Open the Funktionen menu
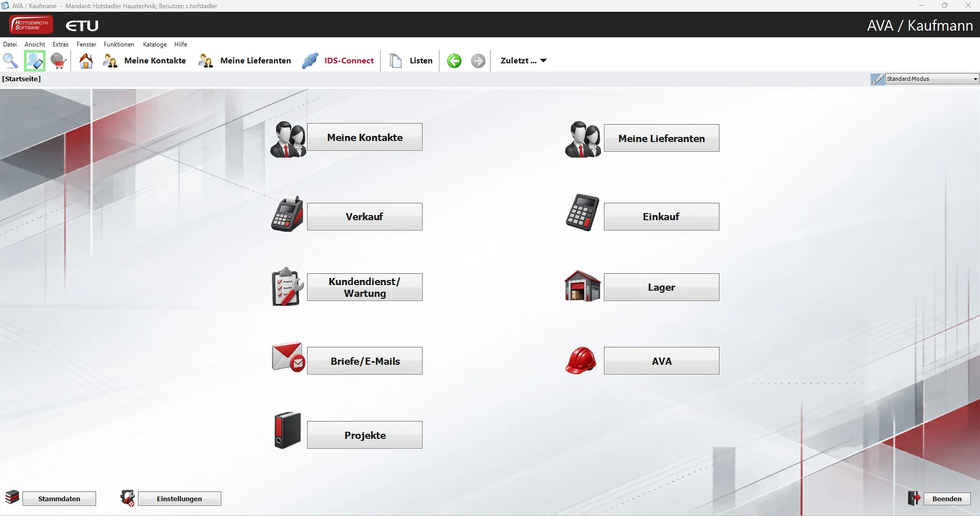Screen dimensions: 980x516 tap(119, 44)
